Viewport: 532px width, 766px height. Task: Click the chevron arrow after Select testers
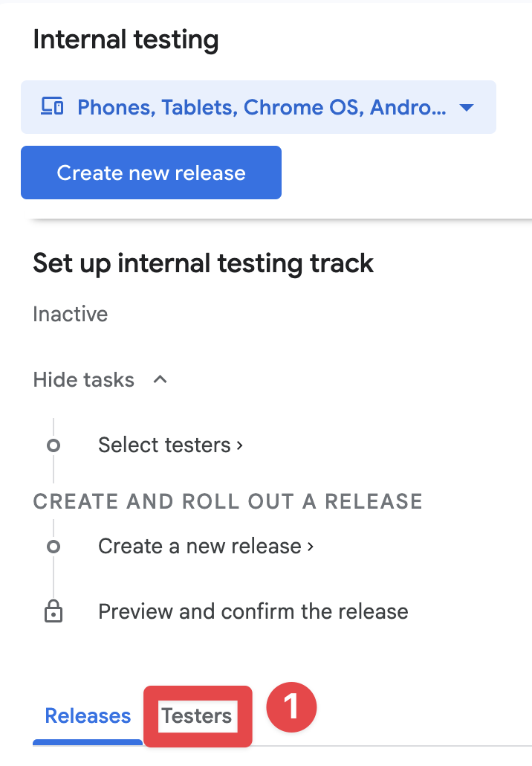click(x=239, y=445)
